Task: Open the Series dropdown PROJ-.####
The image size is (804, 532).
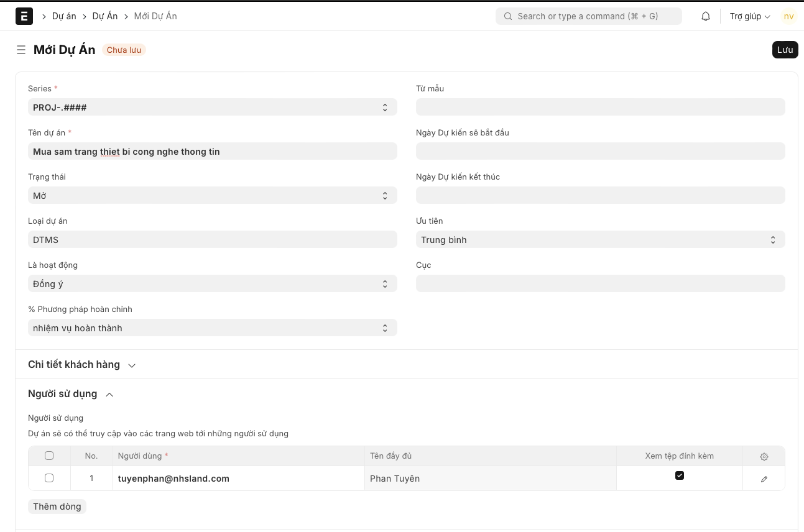Action: (212, 108)
